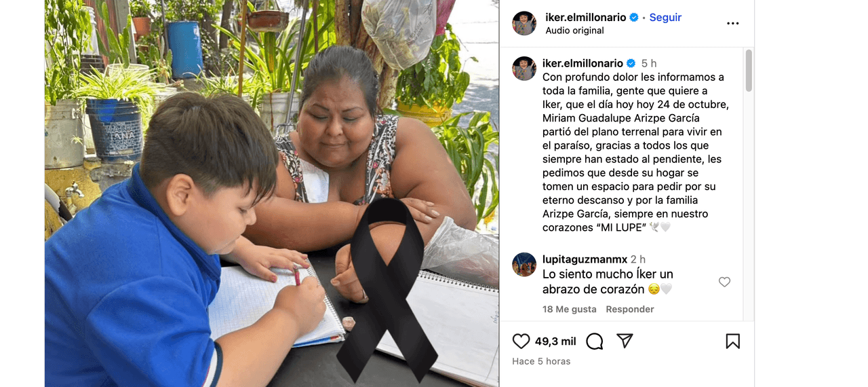Like the post with the heart icon

click(x=521, y=341)
